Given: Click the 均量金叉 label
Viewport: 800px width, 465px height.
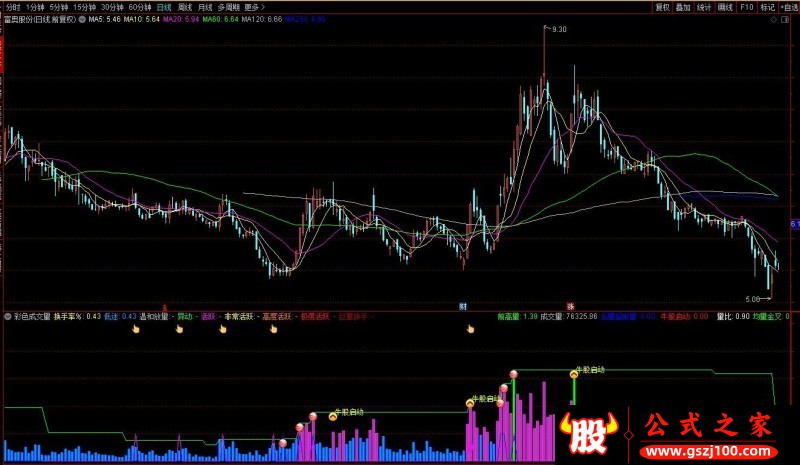Looking at the screenshot, I should [x=771, y=316].
